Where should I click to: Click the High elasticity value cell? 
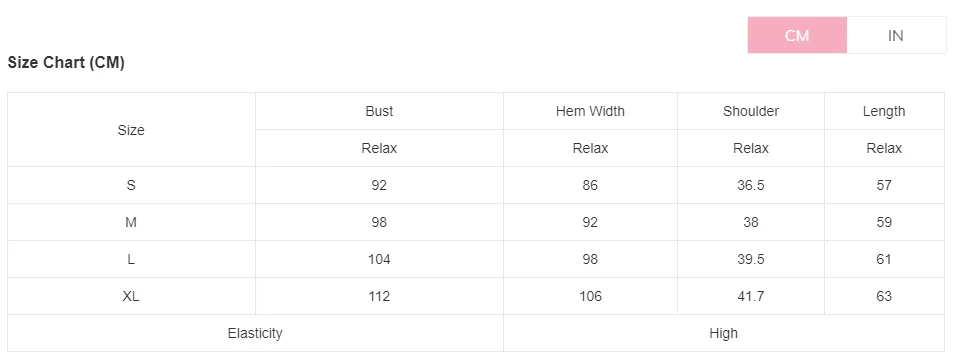coord(724,333)
